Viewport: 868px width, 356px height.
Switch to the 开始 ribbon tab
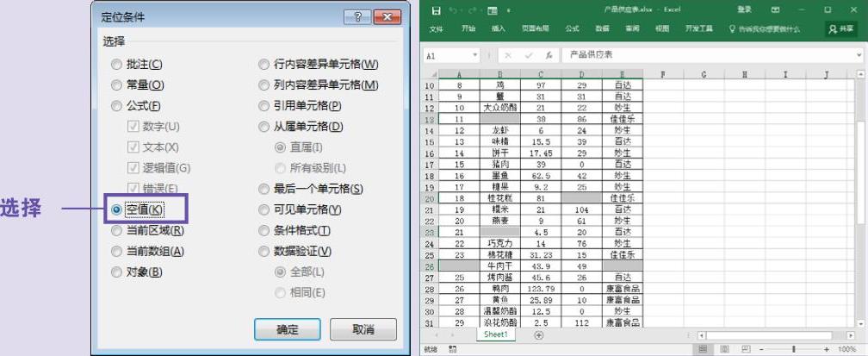[468, 28]
